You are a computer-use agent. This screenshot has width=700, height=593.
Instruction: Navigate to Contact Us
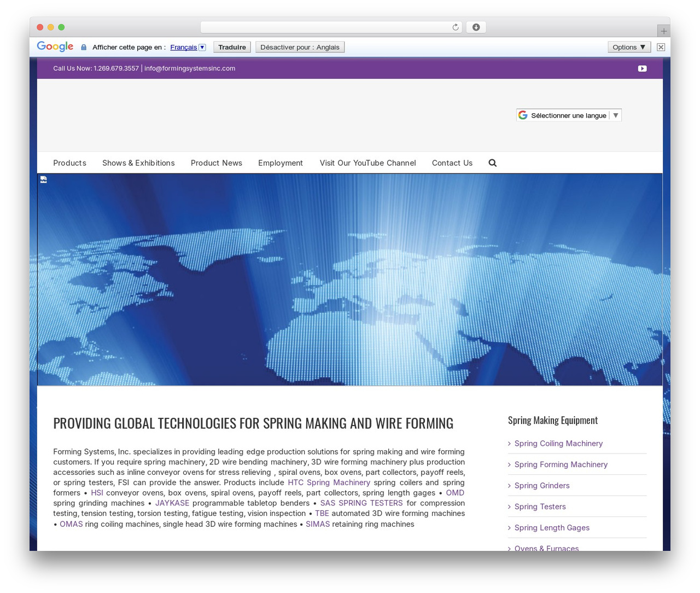click(452, 163)
